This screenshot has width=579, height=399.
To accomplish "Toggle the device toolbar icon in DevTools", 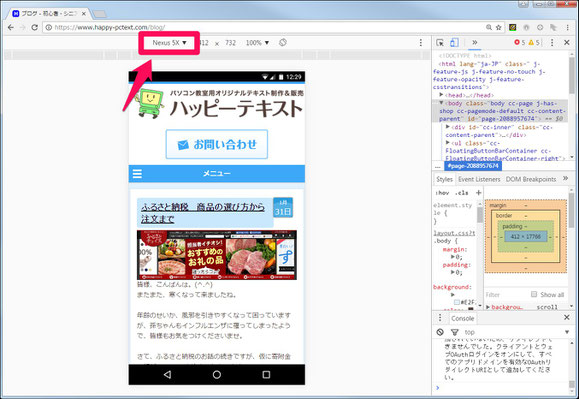I will coord(454,43).
